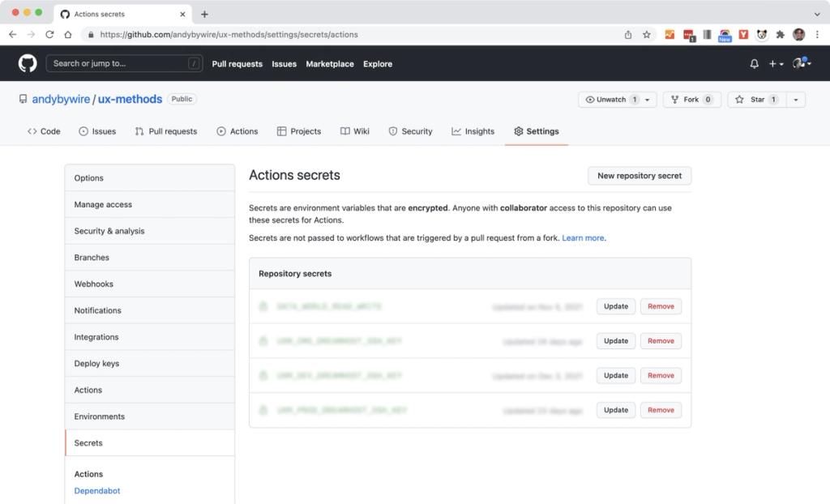Click the share page icon in address bar

(628, 34)
